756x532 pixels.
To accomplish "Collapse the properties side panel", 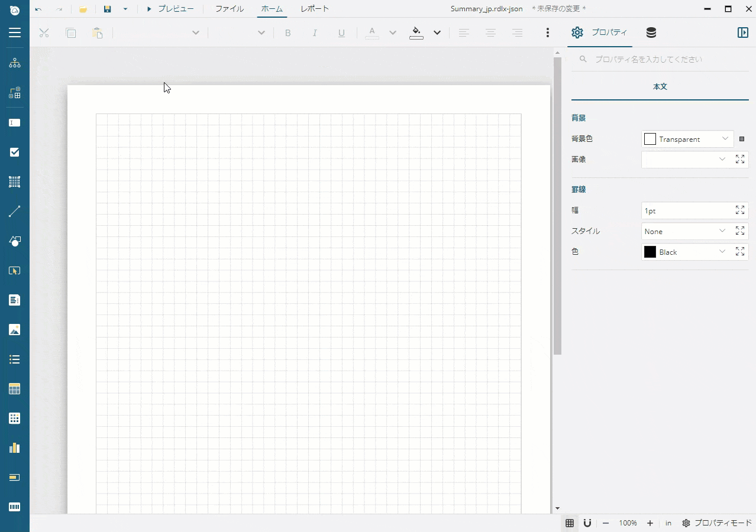I will [743, 33].
